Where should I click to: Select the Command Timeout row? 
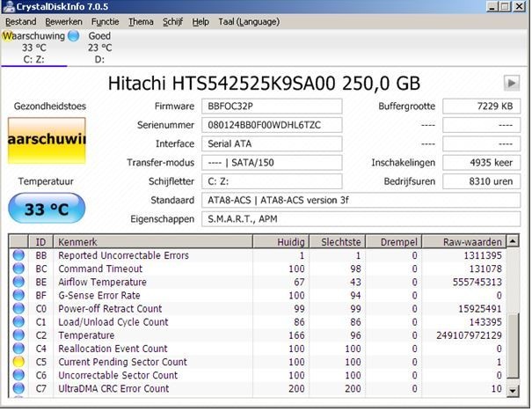[258, 269]
